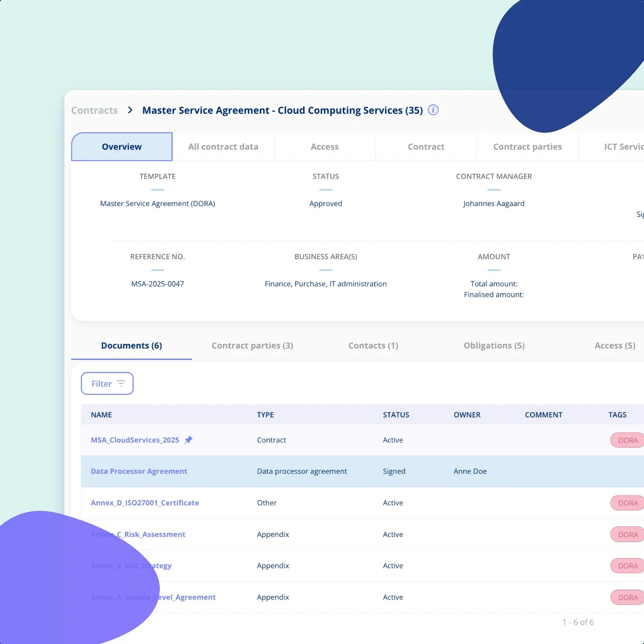Viewport: 644px width, 644px height.
Task: Open the Contract parties (3) tab
Action: [252, 345]
